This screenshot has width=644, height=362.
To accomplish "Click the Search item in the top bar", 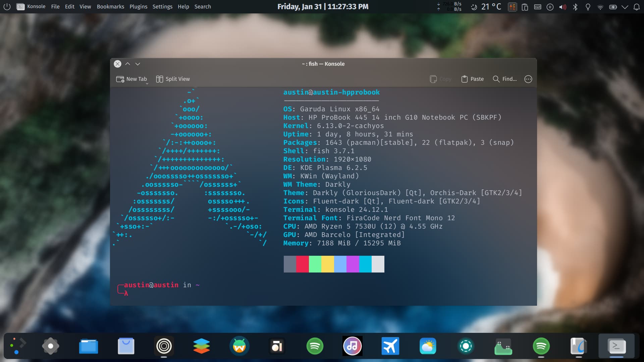I will click(203, 6).
